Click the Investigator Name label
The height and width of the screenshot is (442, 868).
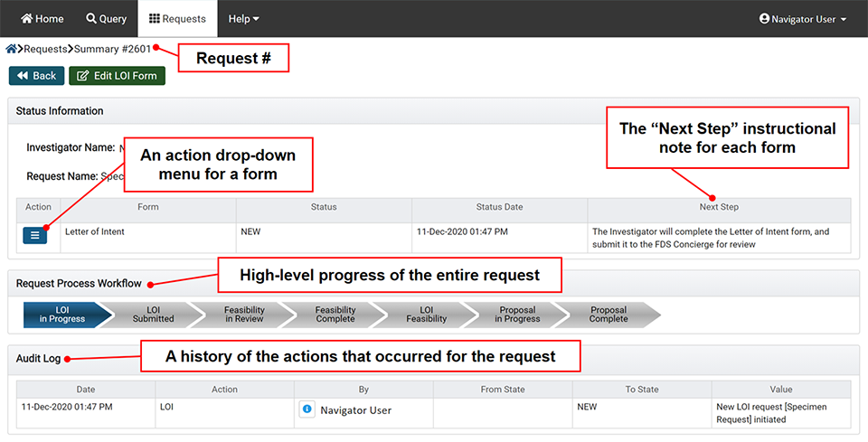coord(71,147)
